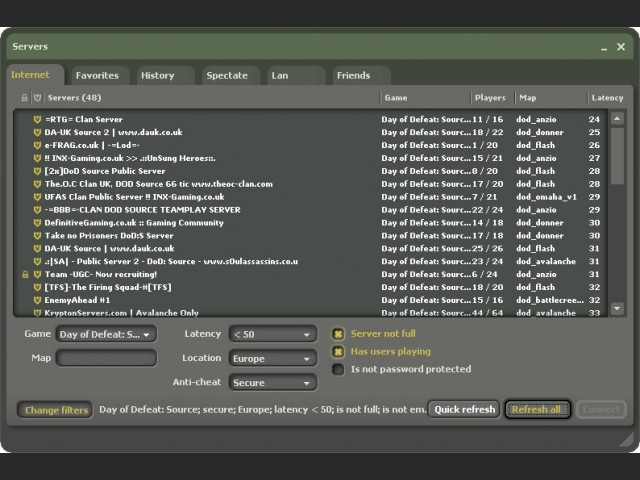This screenshot has height=480, width=640.
Task: Click the server list scroll up arrow
Action: 618,119
